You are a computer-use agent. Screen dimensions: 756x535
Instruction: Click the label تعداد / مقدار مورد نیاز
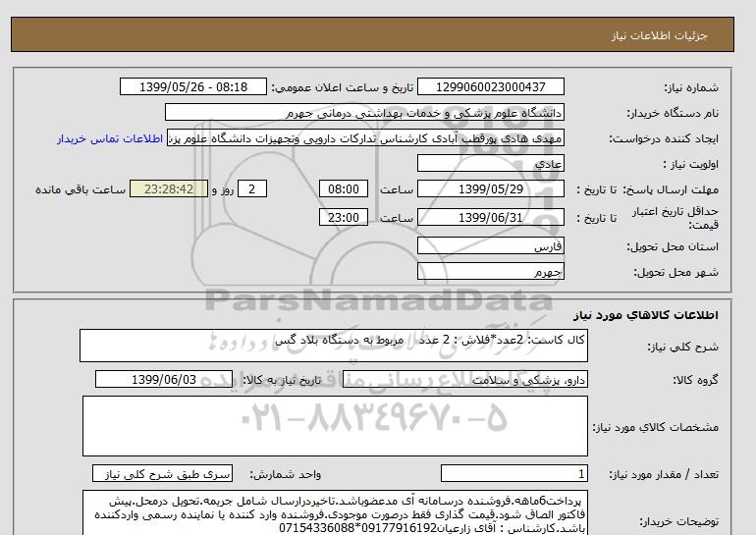(x=664, y=475)
